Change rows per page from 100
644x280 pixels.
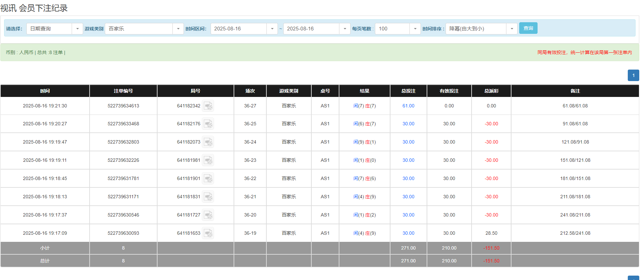398,29
